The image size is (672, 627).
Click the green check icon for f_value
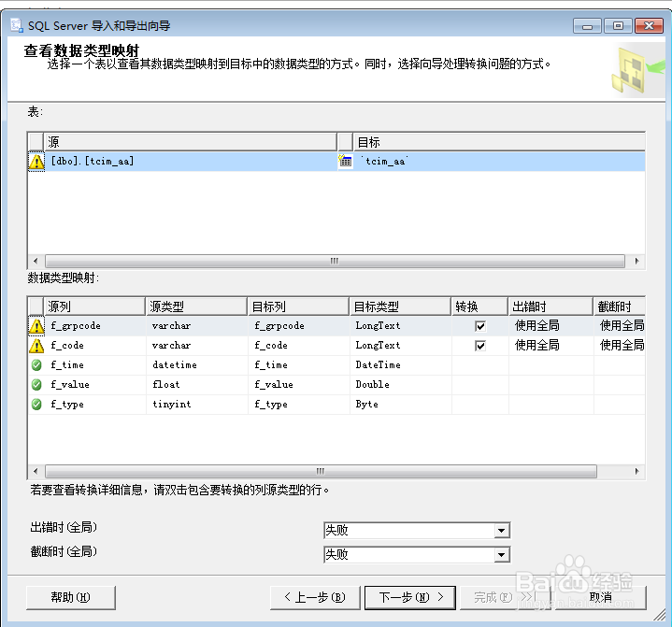click(x=36, y=385)
